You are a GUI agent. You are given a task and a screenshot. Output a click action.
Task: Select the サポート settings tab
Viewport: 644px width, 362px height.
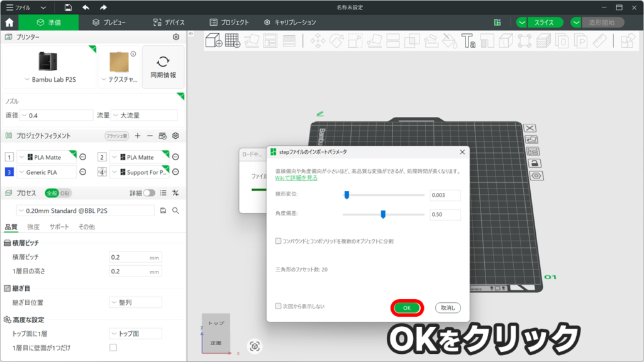(59, 227)
